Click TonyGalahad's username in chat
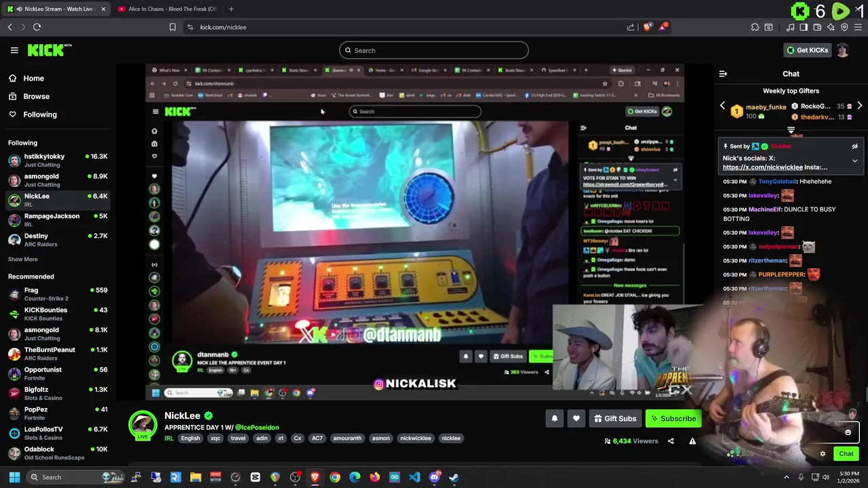 tap(777, 182)
